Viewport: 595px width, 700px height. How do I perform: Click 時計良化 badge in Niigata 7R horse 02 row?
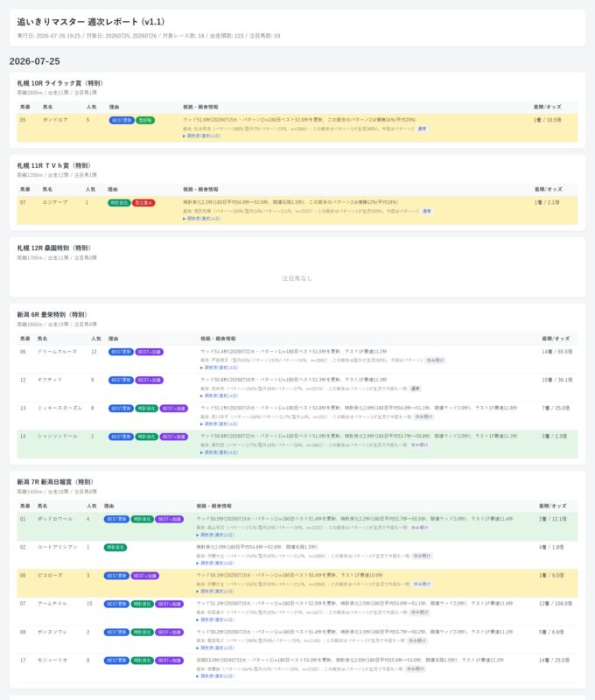(x=115, y=548)
